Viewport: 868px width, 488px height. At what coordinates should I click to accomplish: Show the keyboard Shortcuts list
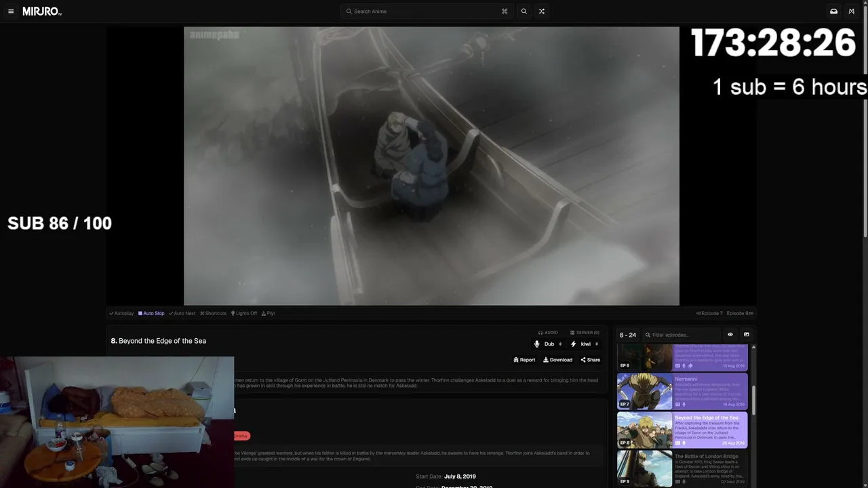coord(213,313)
